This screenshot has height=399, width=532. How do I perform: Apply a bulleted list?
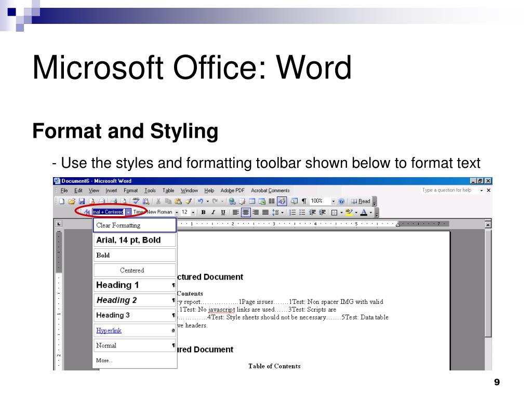click(302, 212)
